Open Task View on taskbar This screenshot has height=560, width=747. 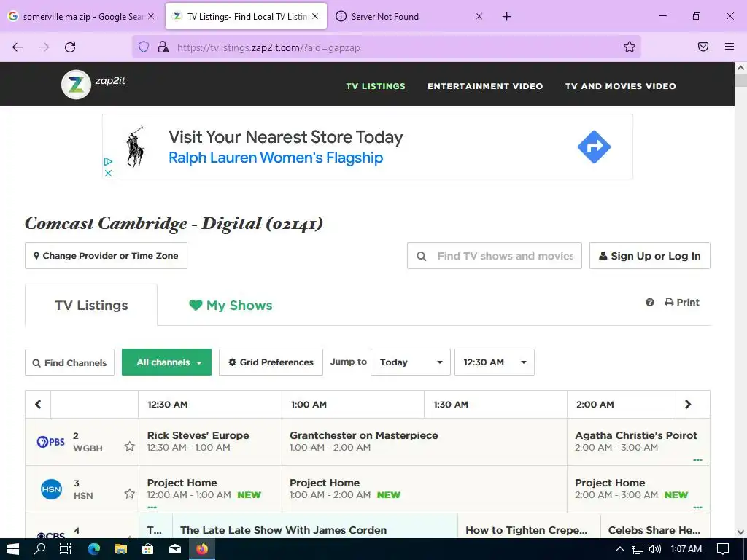(66, 549)
